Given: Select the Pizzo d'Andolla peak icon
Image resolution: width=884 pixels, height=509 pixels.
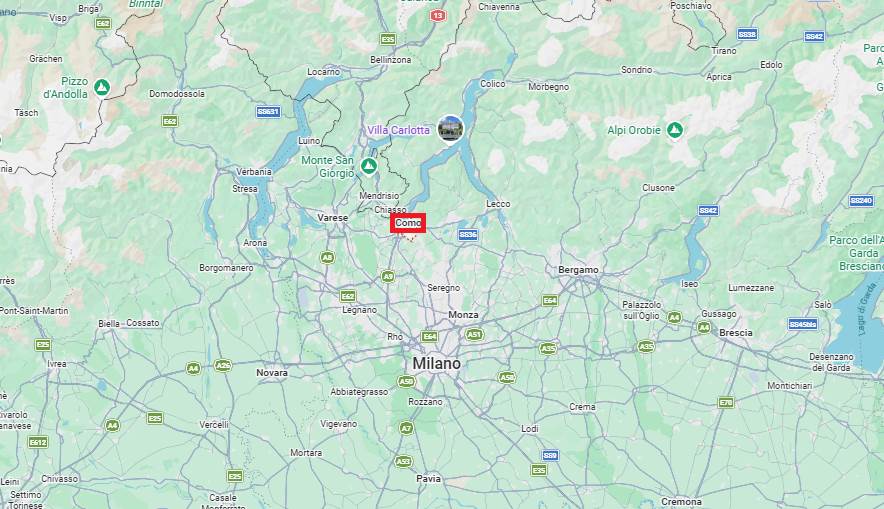Looking at the screenshot, I should [x=102, y=87].
